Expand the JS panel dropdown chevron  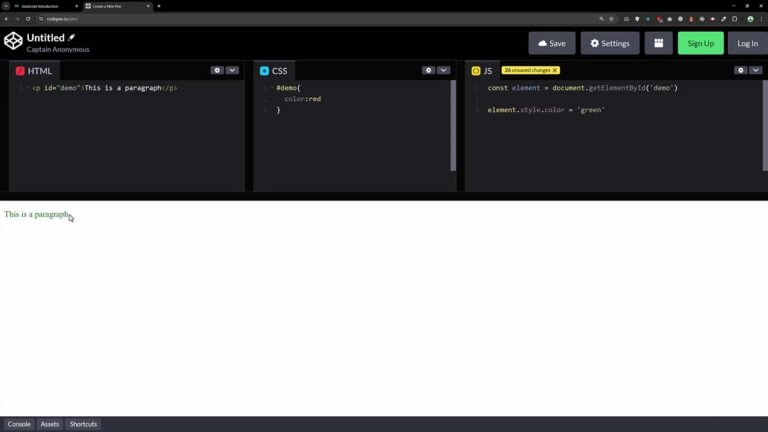point(755,70)
